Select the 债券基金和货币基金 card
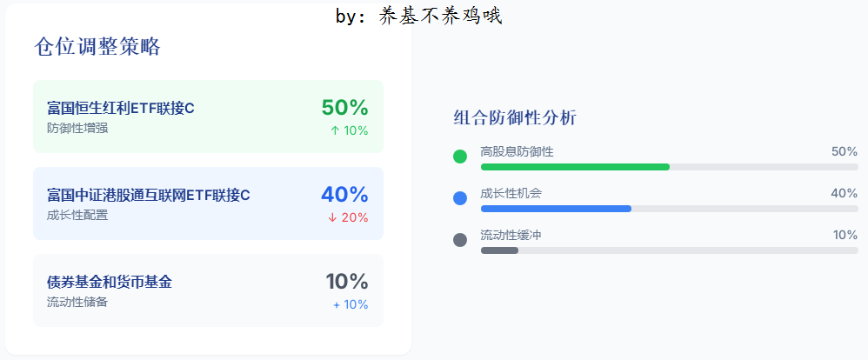868x360 pixels. click(x=208, y=290)
